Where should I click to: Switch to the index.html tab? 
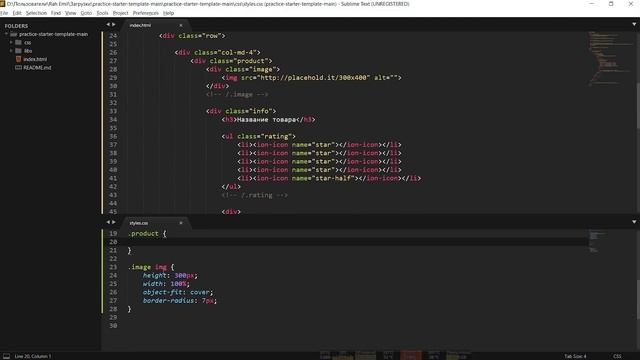pyautogui.click(x=140, y=25)
